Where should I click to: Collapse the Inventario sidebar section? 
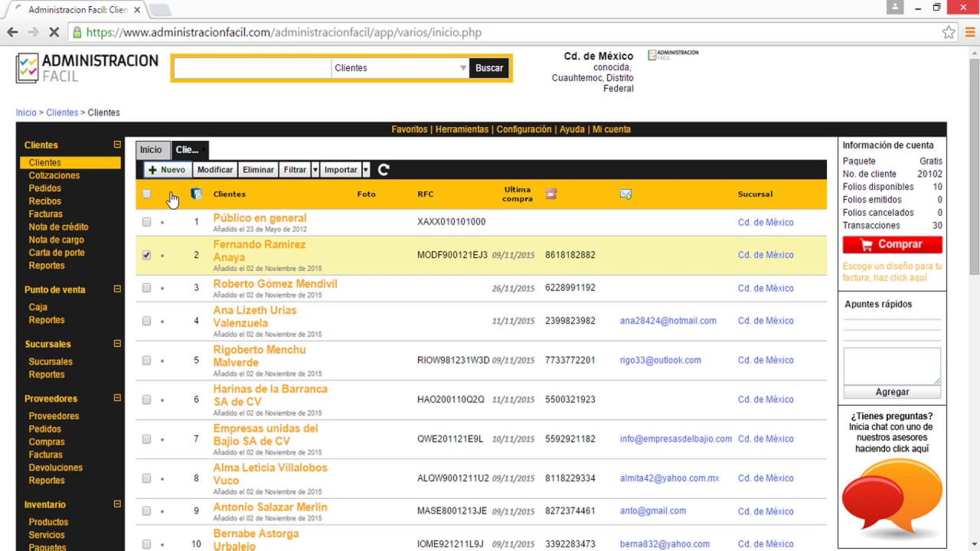click(x=117, y=504)
